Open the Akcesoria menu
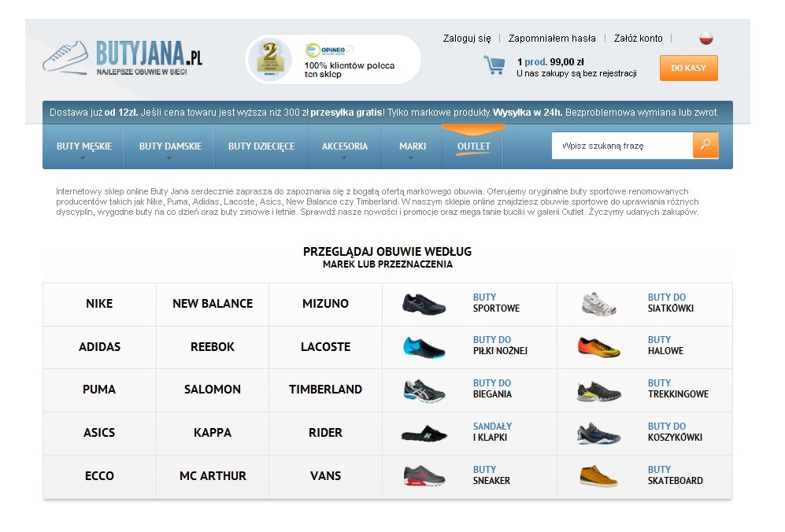 344,146
